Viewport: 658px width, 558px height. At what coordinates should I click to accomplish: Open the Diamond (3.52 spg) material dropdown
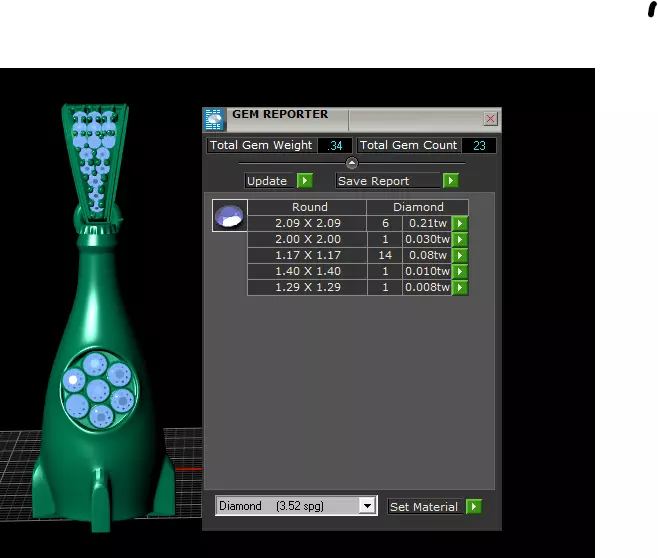click(367, 506)
